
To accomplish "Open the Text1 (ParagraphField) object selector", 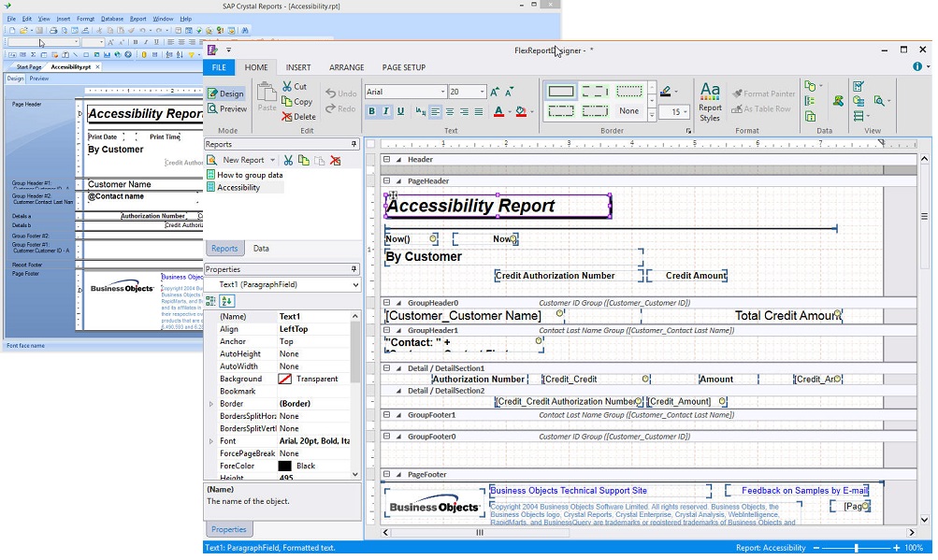I will 282,285.
